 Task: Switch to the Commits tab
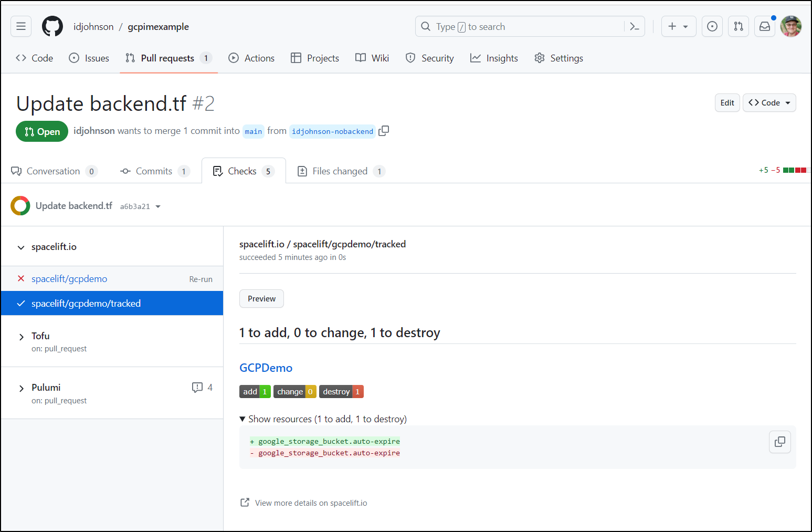[155, 171]
